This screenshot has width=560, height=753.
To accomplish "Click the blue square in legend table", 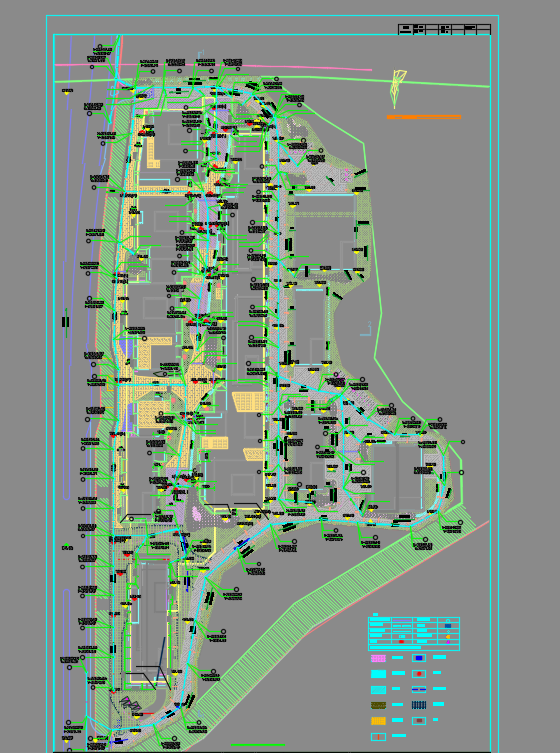I will (x=448, y=626).
